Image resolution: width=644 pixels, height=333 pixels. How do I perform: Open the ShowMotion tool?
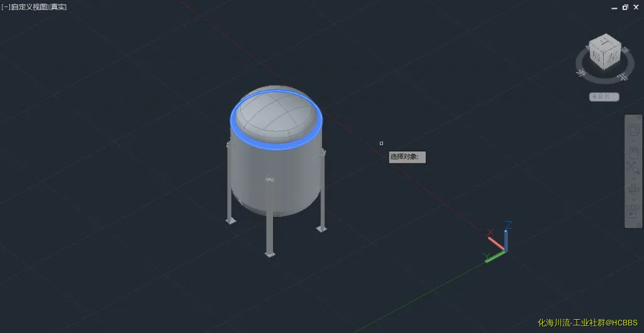[631, 213]
